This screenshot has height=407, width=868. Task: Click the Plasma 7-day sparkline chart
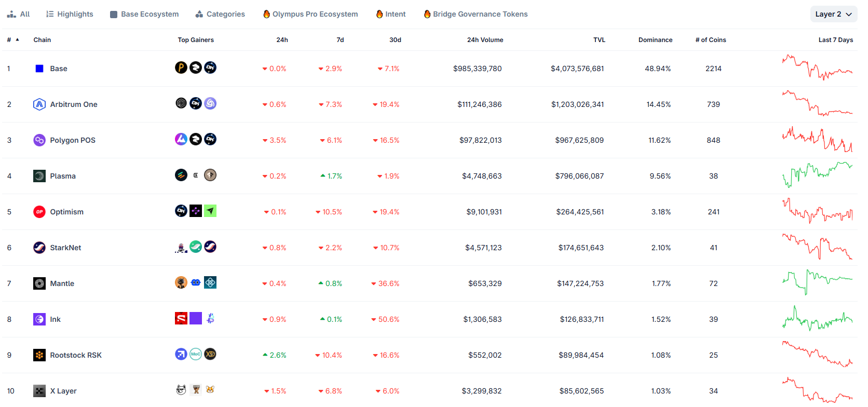[817, 175]
